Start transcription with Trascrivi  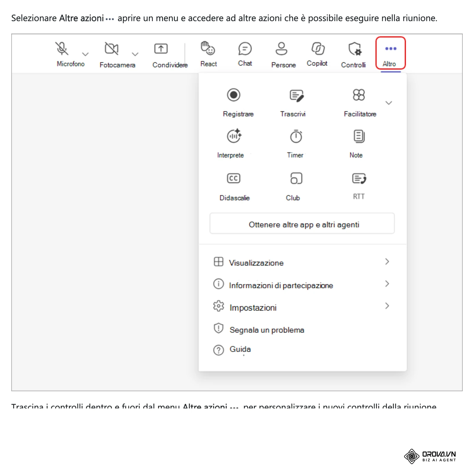point(297,95)
